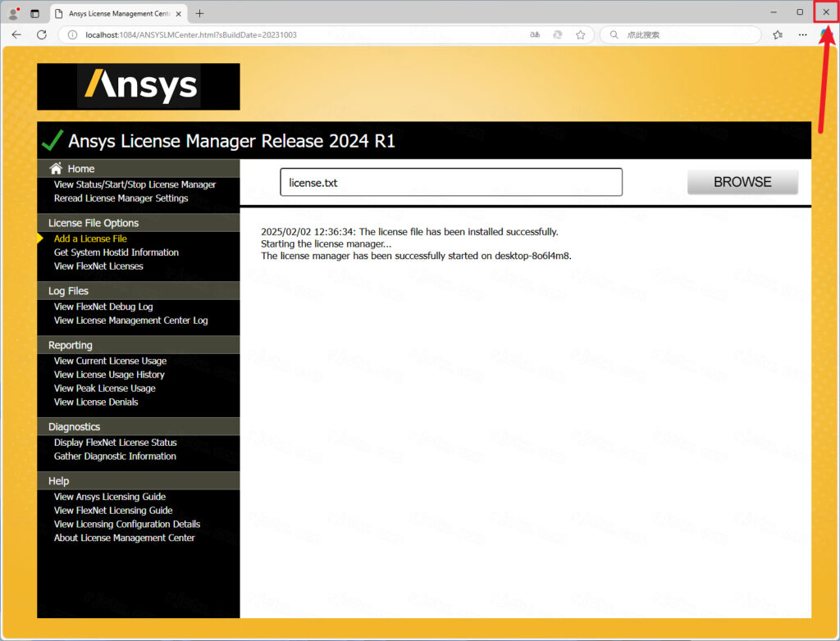
Task: Open Display FlexNet License Status
Action: [x=115, y=443]
